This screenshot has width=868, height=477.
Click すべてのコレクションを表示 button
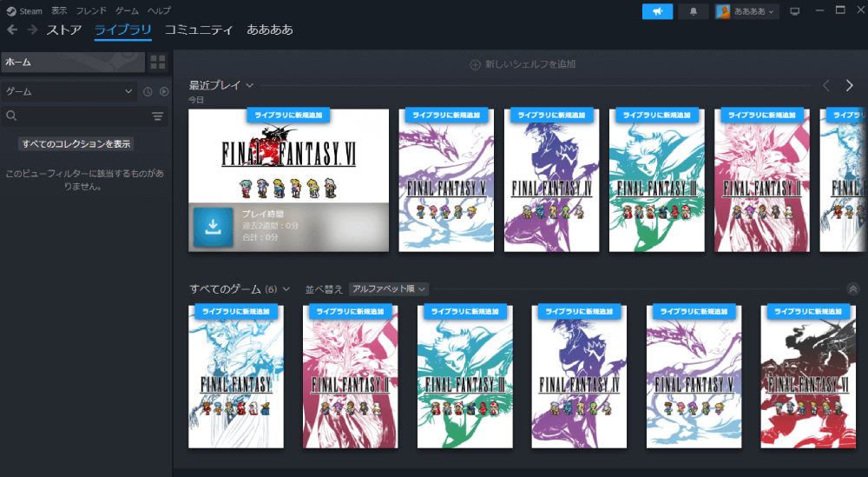coord(76,144)
